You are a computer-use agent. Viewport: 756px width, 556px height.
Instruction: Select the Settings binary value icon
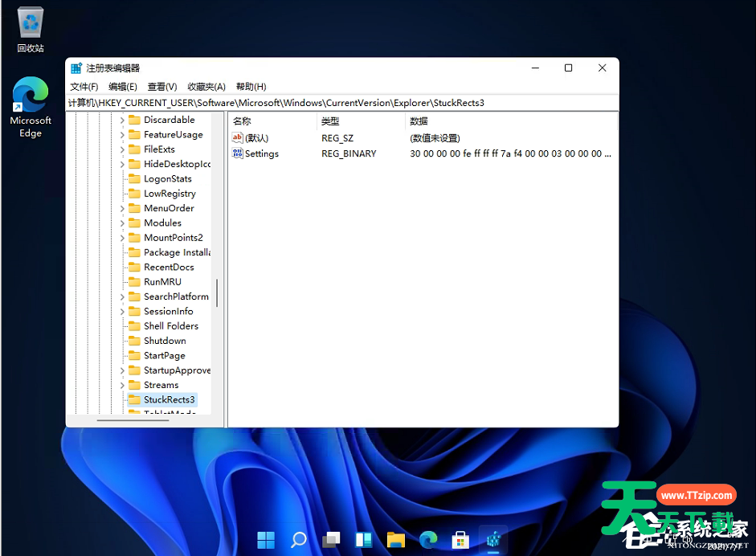click(238, 153)
